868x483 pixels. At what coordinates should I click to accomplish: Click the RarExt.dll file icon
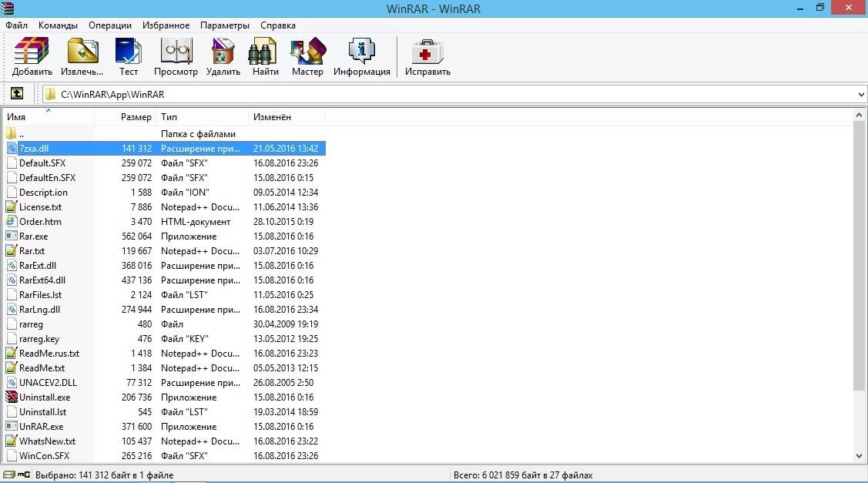(x=11, y=265)
